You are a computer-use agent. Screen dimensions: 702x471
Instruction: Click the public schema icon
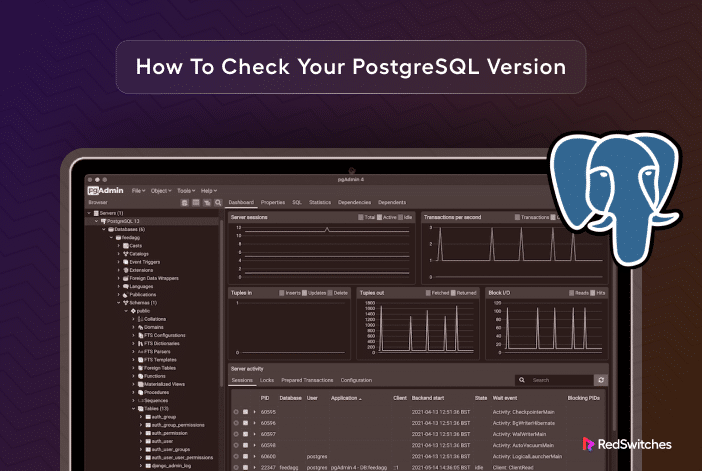(133, 311)
